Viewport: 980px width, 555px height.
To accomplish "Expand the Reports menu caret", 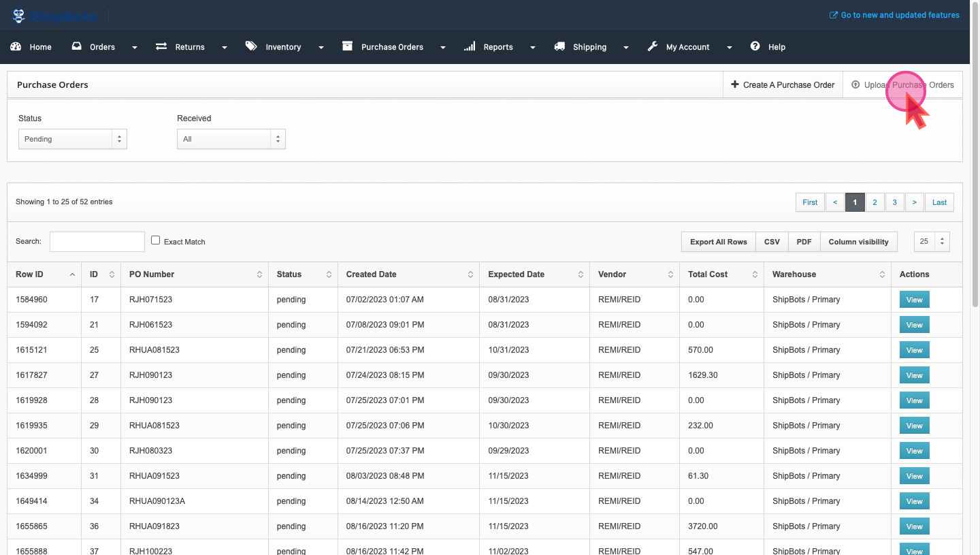I will (533, 48).
